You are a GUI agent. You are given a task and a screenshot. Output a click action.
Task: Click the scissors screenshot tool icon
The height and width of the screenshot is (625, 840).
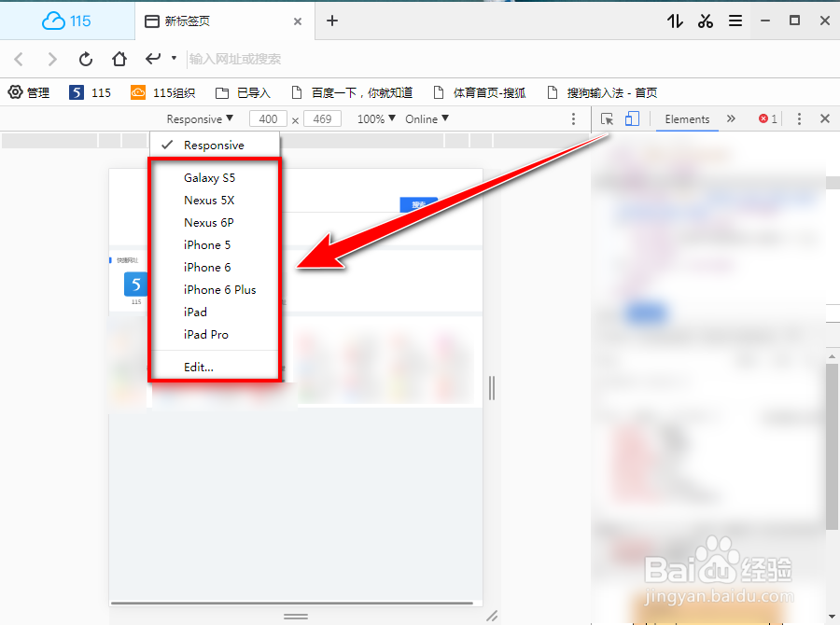pyautogui.click(x=705, y=21)
